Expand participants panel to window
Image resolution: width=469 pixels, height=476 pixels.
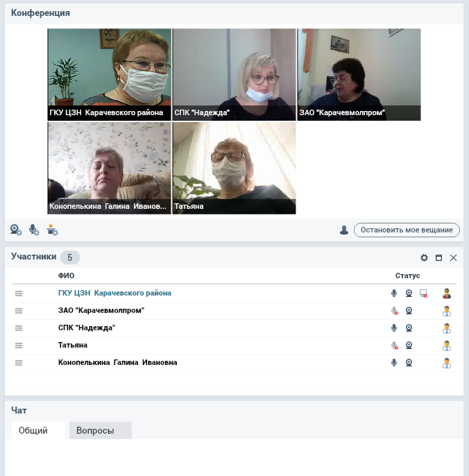[438, 257]
